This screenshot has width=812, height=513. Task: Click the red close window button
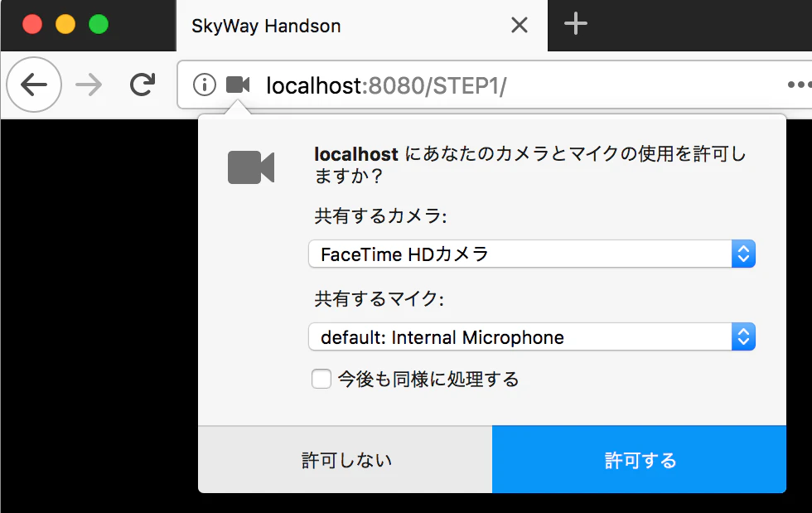tap(32, 24)
